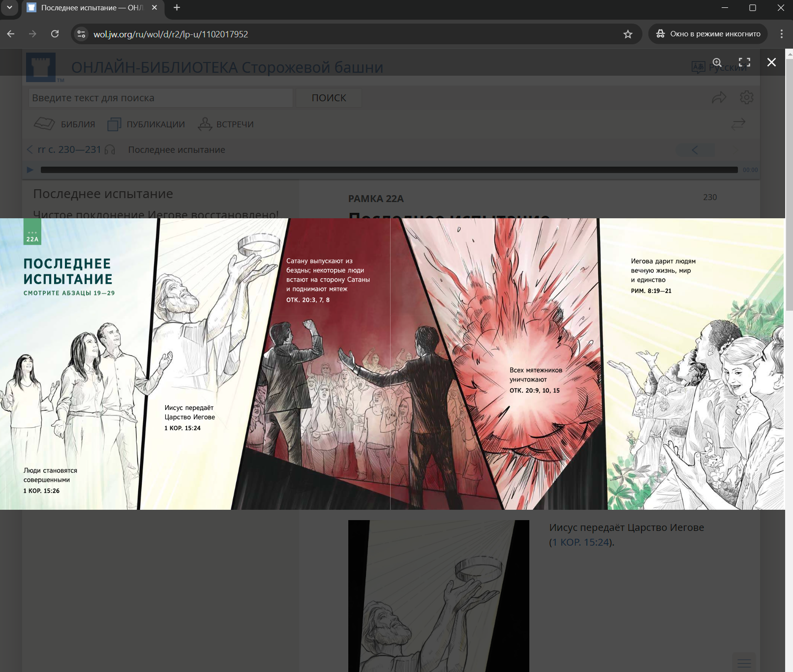This screenshot has height=672, width=793.
Task: Reload the current page
Action: [x=55, y=34]
